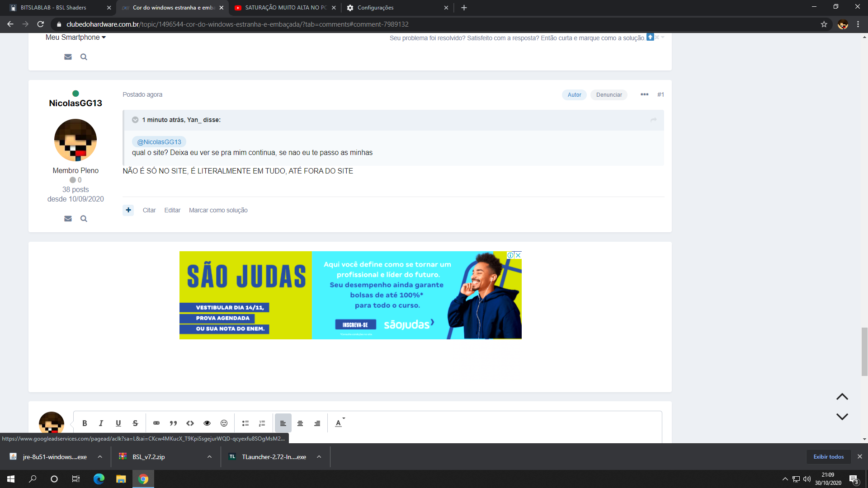Bookmark this page with star icon
Image resolution: width=868 pixels, height=488 pixels.
824,24
